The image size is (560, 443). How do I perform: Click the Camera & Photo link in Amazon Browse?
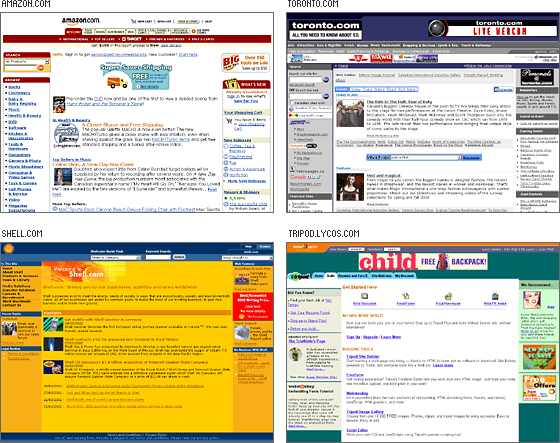pyautogui.click(x=25, y=161)
